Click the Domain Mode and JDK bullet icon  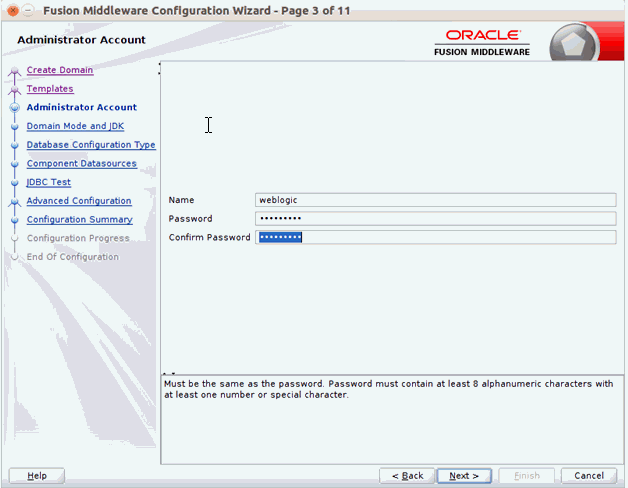pos(15,127)
